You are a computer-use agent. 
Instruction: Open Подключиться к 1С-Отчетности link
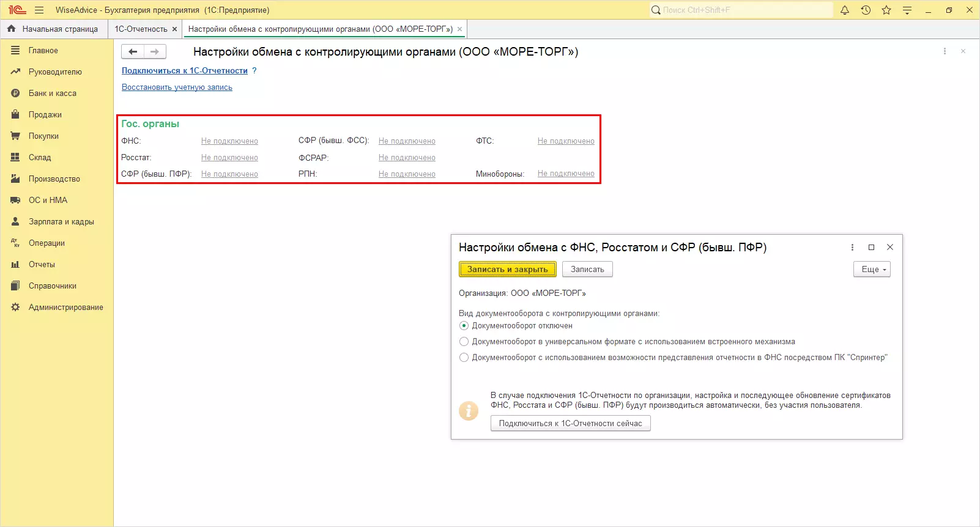tap(185, 71)
